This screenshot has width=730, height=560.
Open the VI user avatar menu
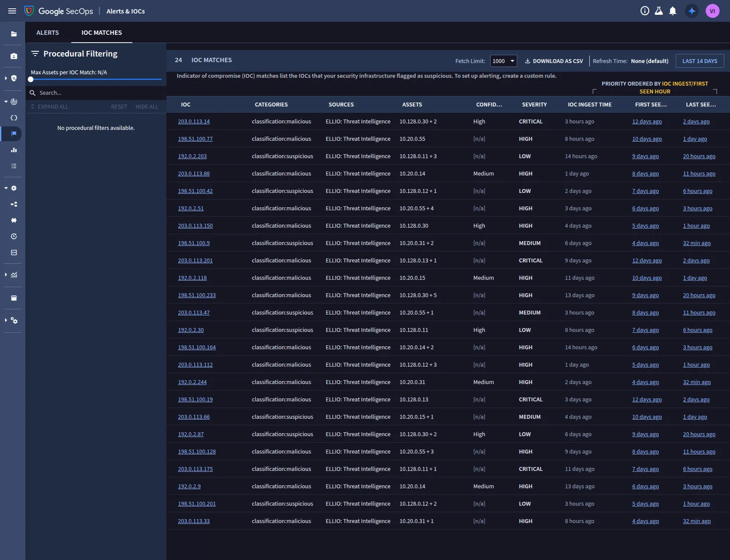pyautogui.click(x=712, y=11)
